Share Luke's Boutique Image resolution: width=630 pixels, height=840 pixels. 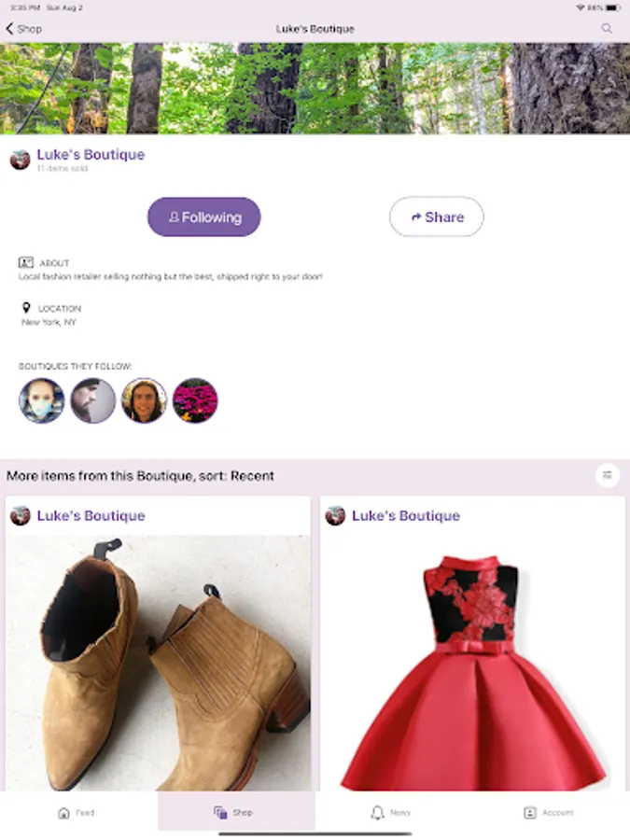[x=437, y=217]
